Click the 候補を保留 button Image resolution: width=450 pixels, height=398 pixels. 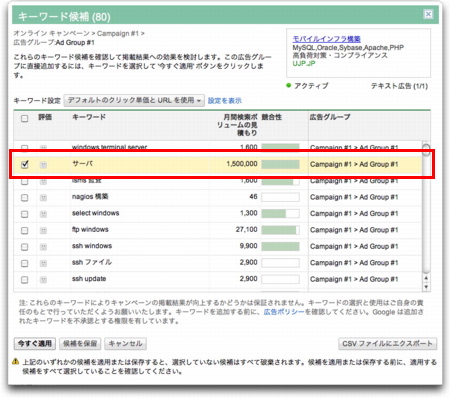pos(80,343)
